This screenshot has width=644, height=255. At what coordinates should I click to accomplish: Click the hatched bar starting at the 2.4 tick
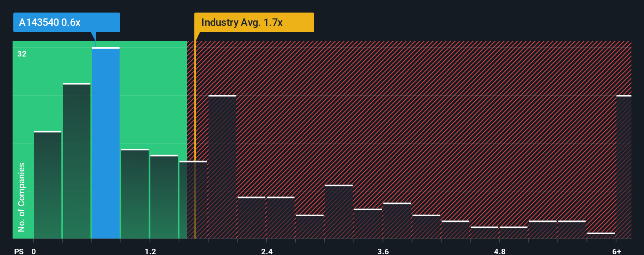click(x=280, y=218)
